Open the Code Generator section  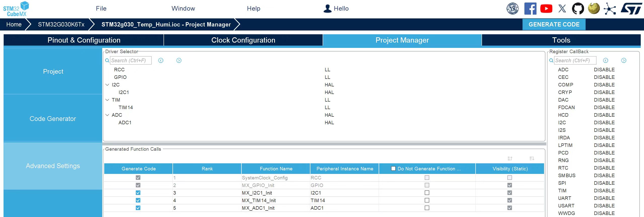coord(53,118)
